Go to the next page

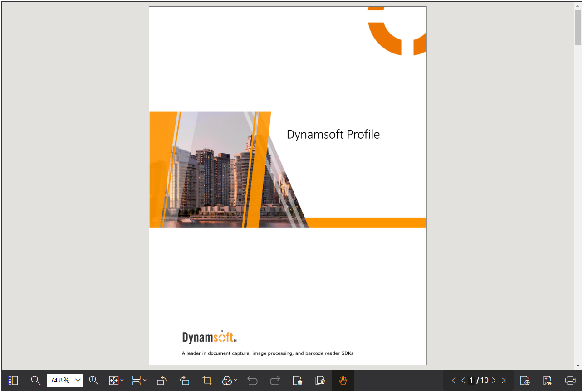[494, 381]
